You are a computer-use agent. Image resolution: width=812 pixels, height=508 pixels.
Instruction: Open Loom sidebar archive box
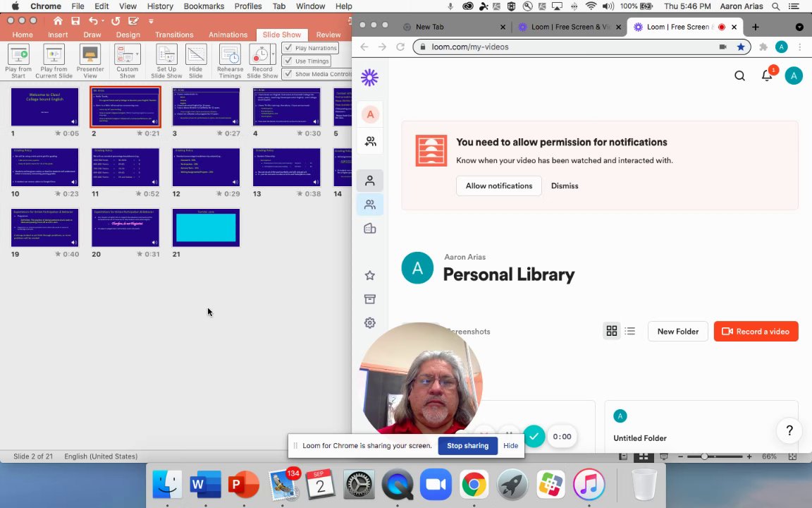point(370,299)
